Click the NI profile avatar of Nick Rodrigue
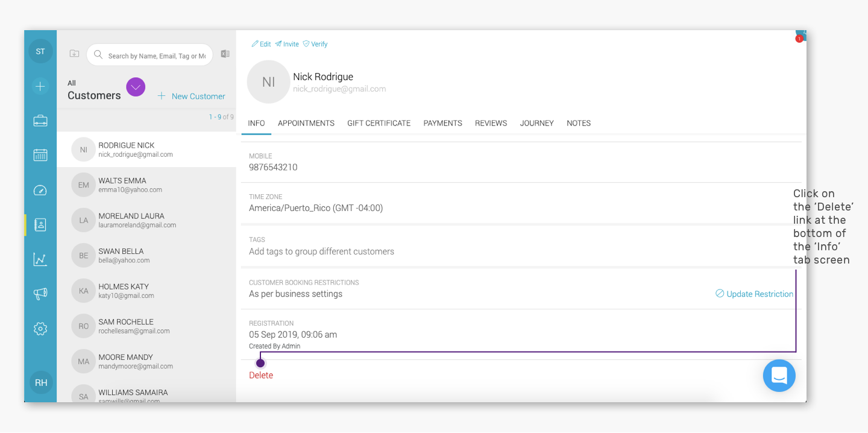This screenshot has width=868, height=433. [x=269, y=82]
